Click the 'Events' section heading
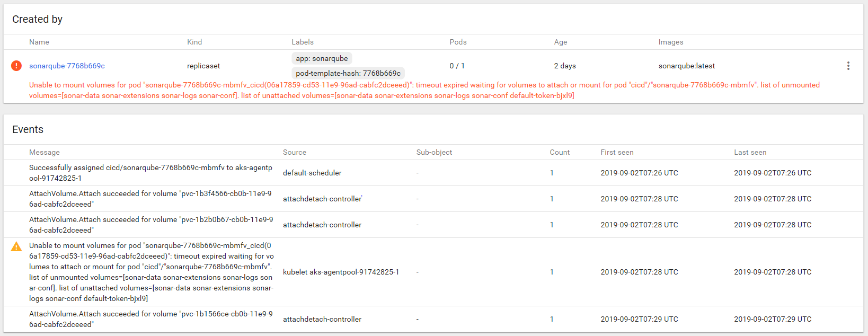This screenshot has width=868, height=336. coord(28,129)
